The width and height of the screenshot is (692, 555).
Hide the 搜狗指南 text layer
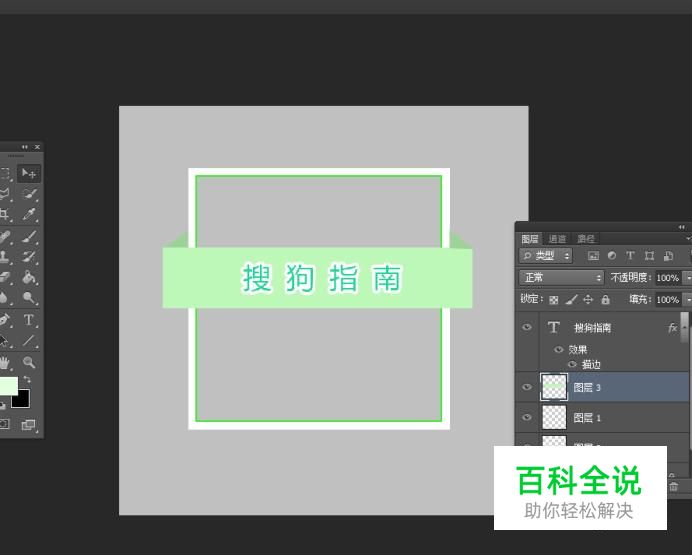coord(527,327)
